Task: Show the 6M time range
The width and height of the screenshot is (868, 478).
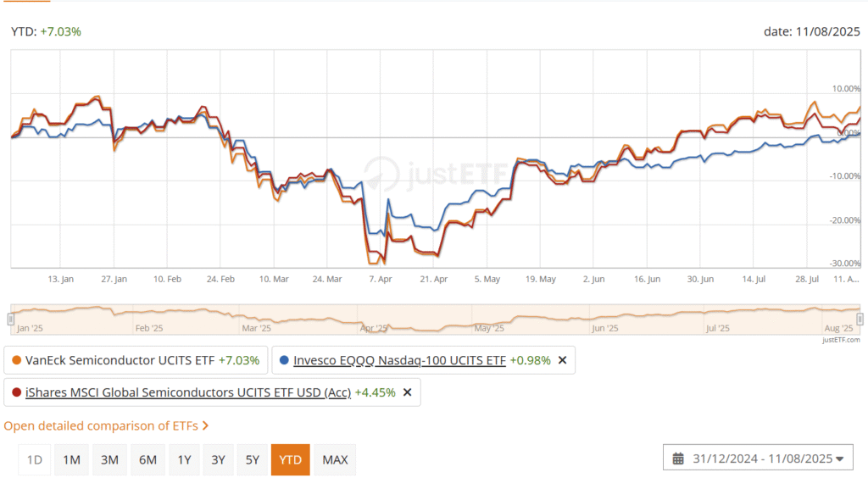Action: 147,459
